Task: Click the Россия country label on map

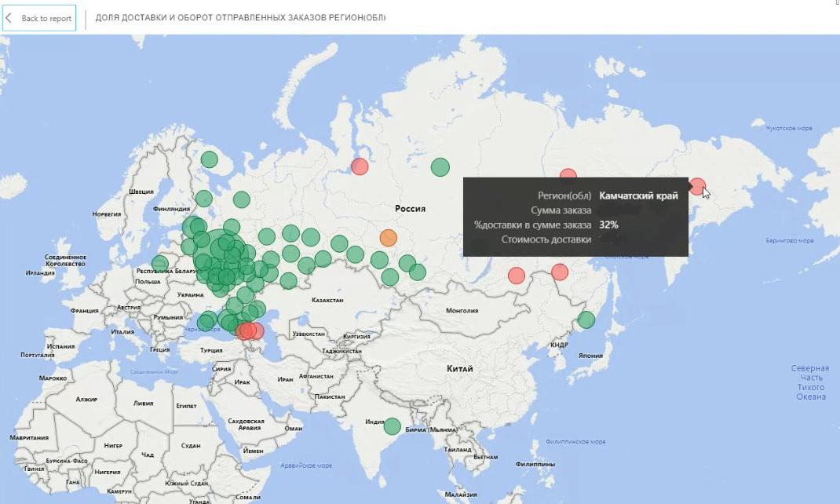Action: (x=410, y=209)
